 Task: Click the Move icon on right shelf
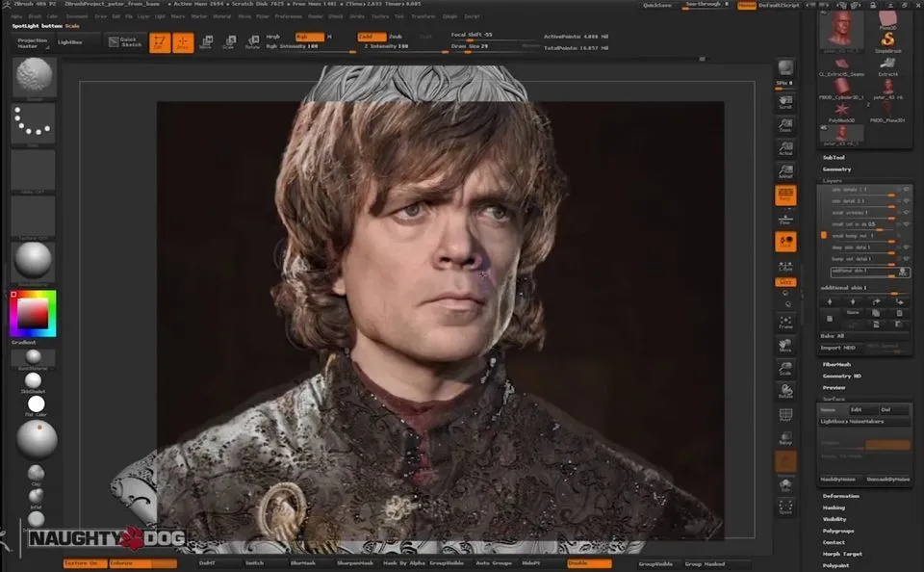coord(785,346)
